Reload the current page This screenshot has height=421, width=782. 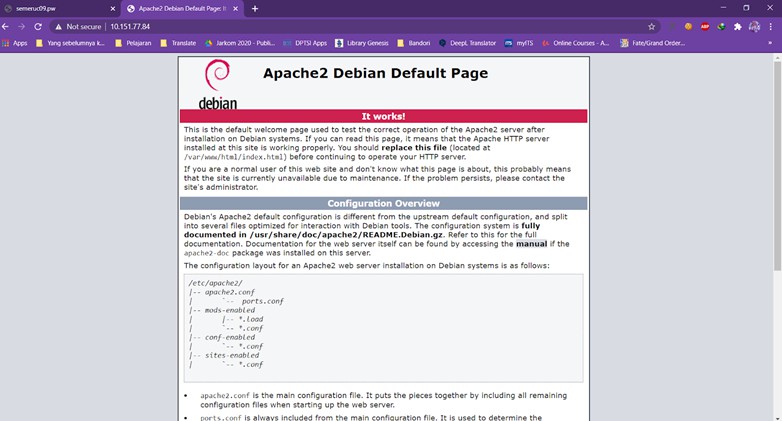click(x=38, y=26)
